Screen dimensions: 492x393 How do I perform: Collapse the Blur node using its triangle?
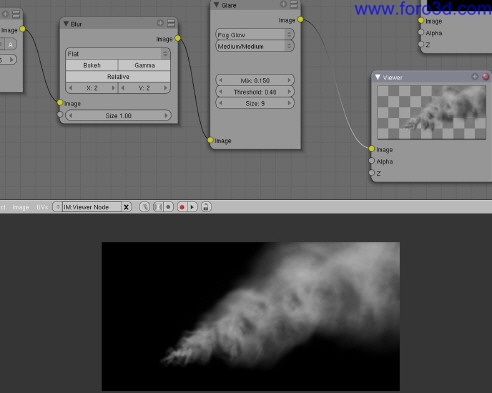(66, 24)
